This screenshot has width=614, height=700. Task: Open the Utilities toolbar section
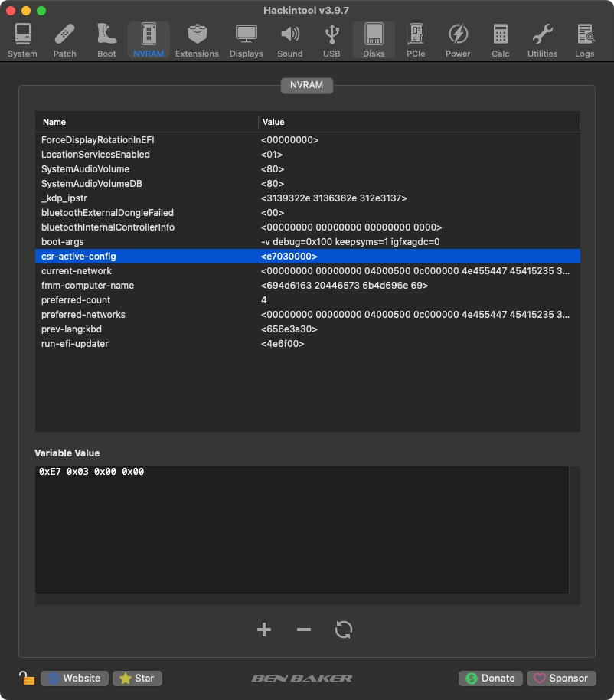(x=543, y=40)
